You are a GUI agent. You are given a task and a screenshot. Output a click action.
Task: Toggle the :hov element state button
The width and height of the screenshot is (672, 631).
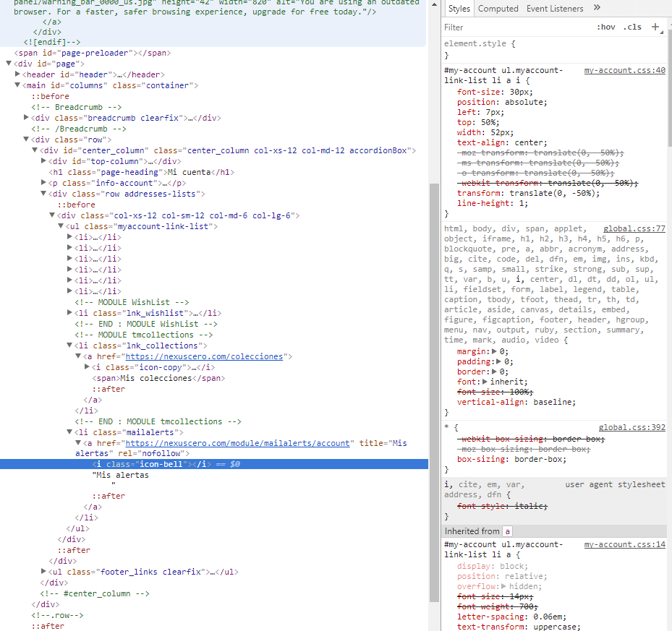(606, 27)
